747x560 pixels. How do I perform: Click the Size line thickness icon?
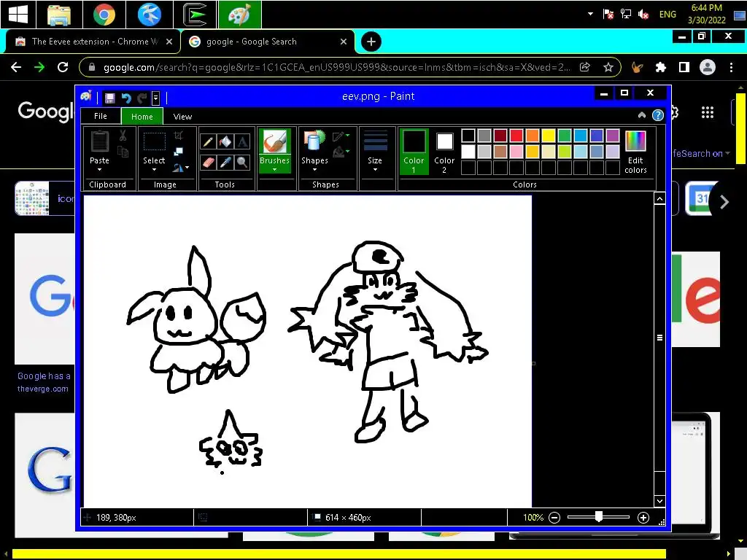[x=376, y=141]
